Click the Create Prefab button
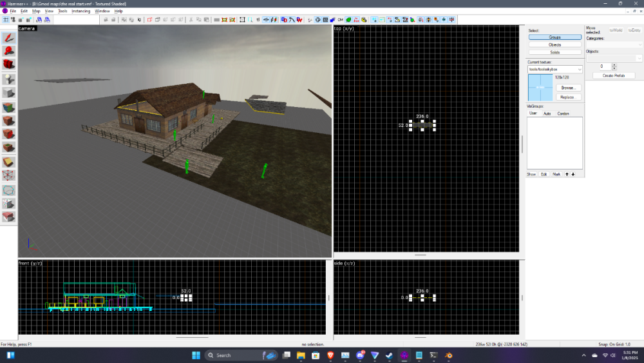The height and width of the screenshot is (363, 644). tap(614, 75)
